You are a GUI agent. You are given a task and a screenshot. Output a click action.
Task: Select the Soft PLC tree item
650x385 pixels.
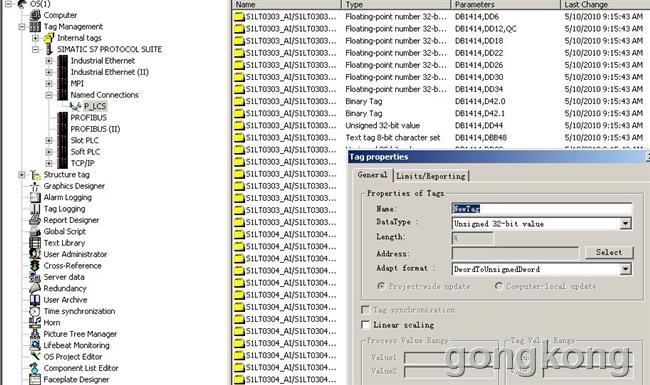pyautogui.click(x=85, y=152)
